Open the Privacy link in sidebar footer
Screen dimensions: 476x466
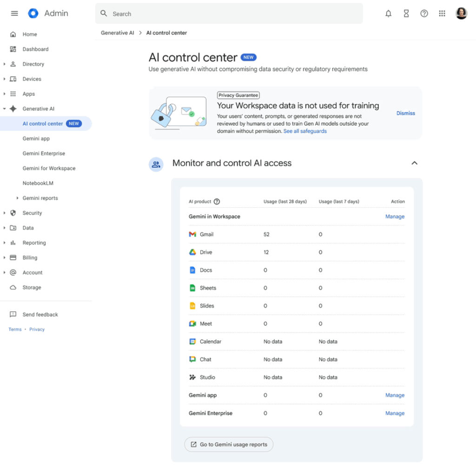[37, 329]
